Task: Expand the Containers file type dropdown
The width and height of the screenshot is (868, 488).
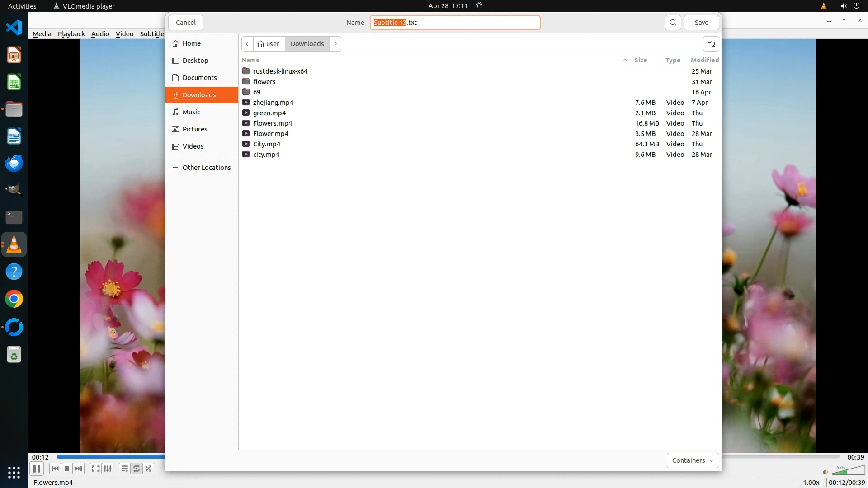Action: tap(693, 460)
